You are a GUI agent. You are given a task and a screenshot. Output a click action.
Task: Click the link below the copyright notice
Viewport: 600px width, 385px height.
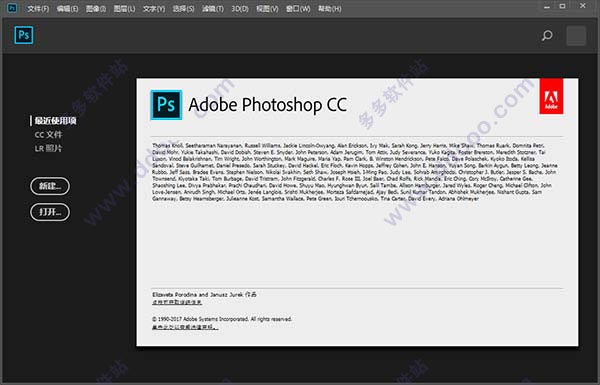185,327
